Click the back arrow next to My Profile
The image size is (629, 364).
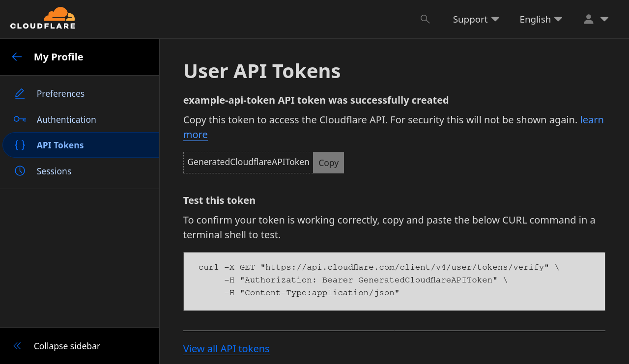pos(17,56)
